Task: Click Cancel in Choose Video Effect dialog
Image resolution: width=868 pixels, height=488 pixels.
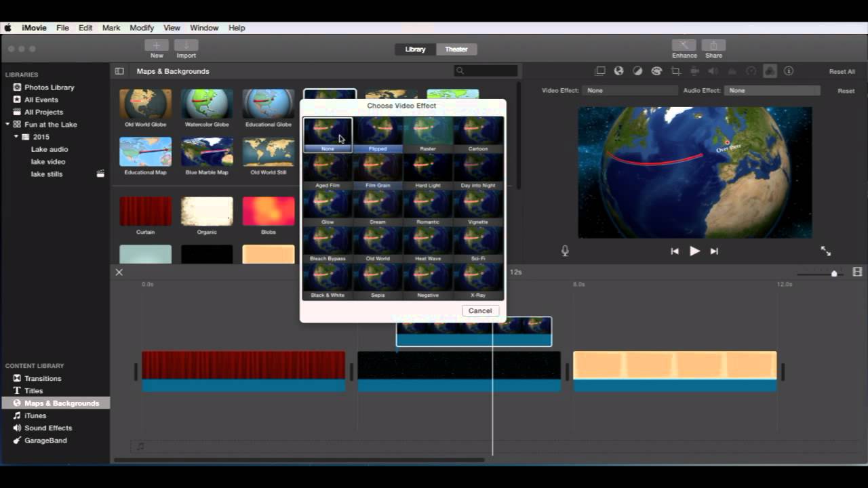Action: [x=480, y=310]
